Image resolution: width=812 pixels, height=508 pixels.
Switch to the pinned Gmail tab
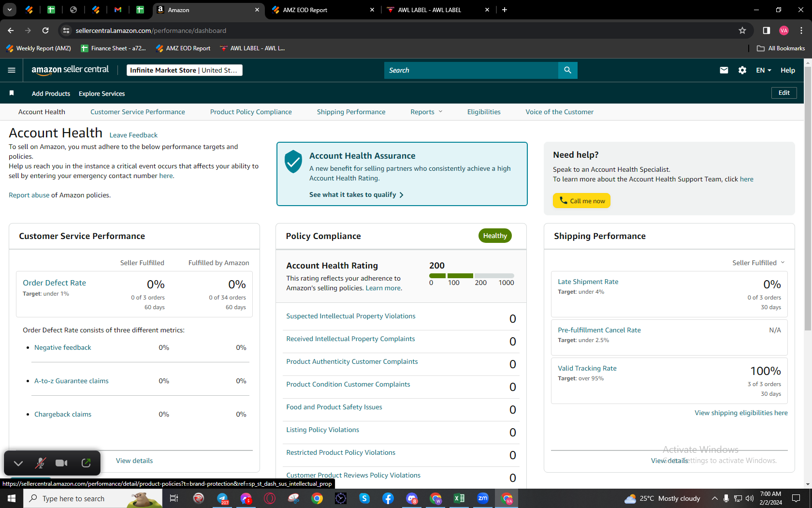pos(118,10)
